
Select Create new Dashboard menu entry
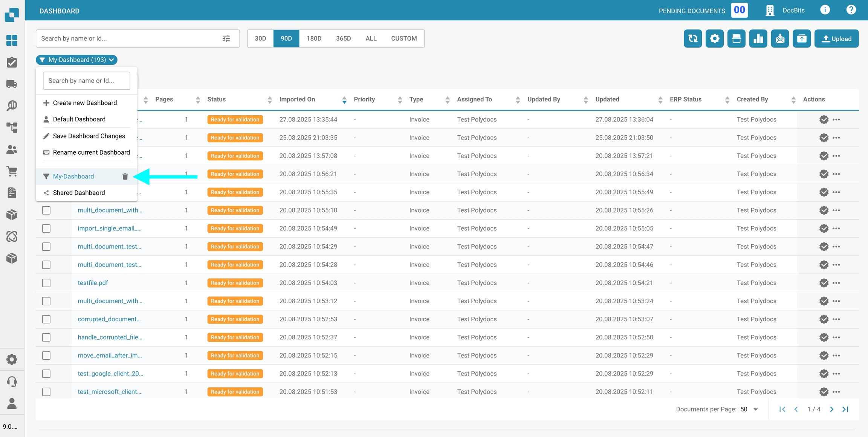click(x=85, y=103)
